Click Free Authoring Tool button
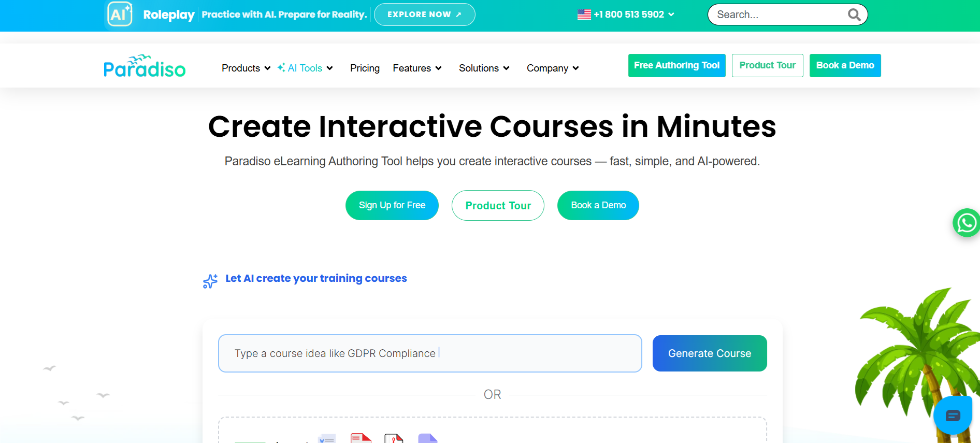This screenshot has width=980, height=443. pyautogui.click(x=676, y=65)
